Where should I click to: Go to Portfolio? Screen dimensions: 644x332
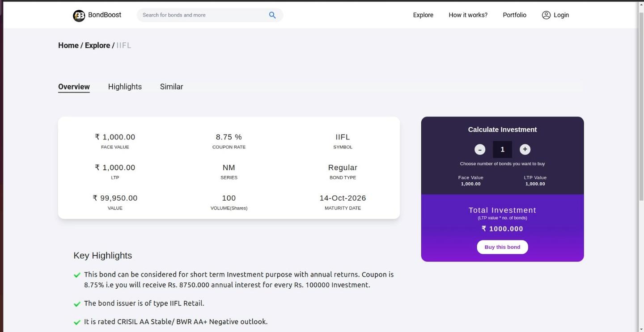click(x=514, y=15)
